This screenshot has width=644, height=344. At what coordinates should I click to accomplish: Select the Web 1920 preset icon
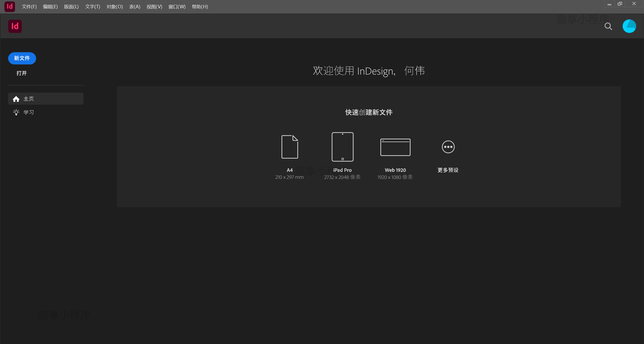395,147
